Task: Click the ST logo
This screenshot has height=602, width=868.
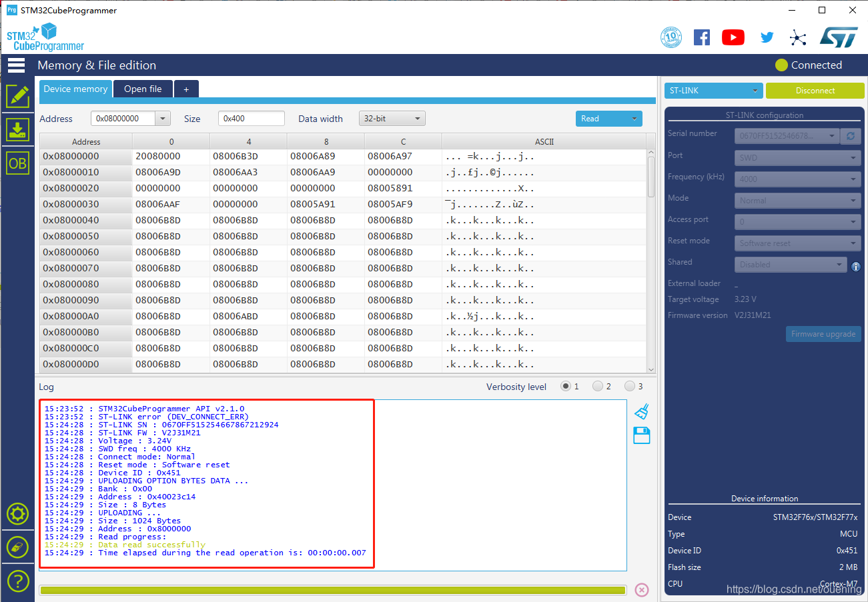Action: [x=839, y=37]
